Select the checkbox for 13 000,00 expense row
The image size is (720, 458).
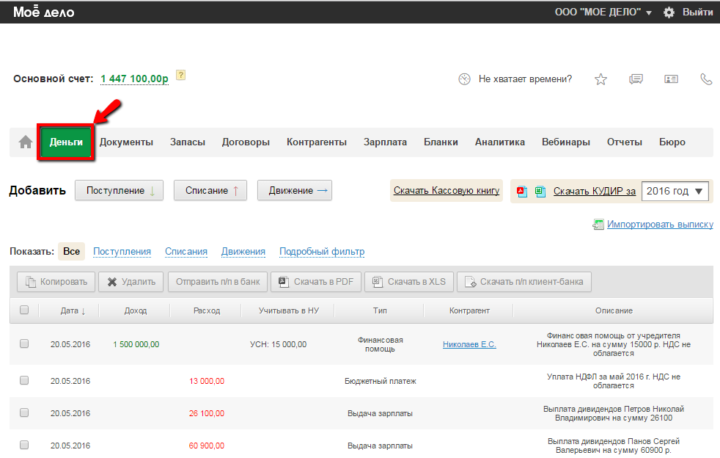coord(24,380)
